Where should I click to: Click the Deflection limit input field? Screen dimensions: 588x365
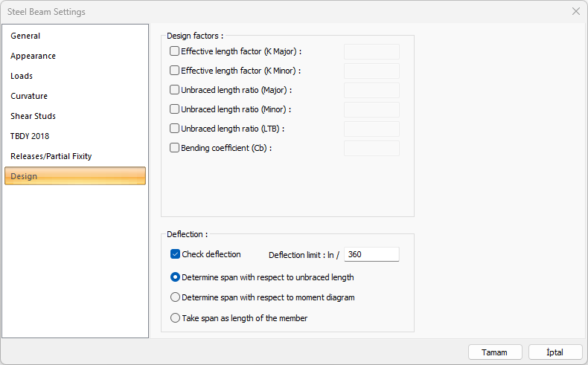pos(371,254)
